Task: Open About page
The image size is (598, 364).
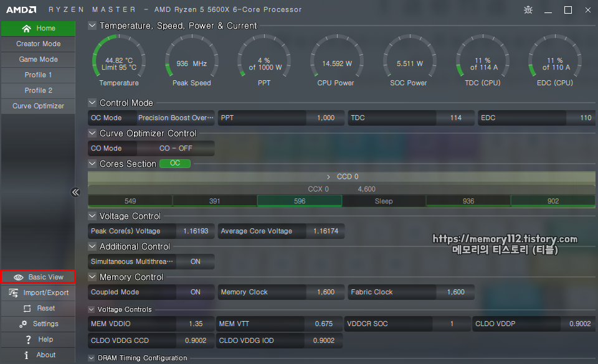Action: tap(38, 355)
